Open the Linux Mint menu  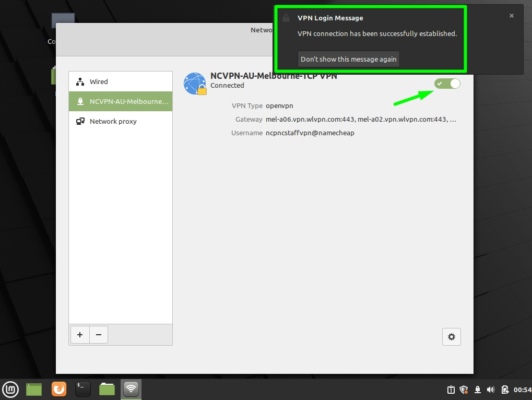(10, 389)
